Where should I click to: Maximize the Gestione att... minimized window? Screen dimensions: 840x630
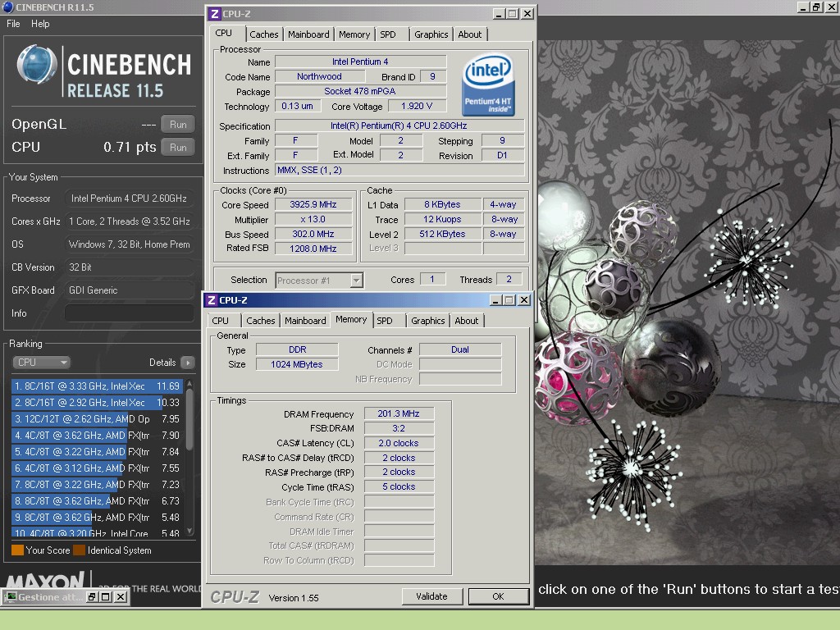pyautogui.click(x=106, y=597)
